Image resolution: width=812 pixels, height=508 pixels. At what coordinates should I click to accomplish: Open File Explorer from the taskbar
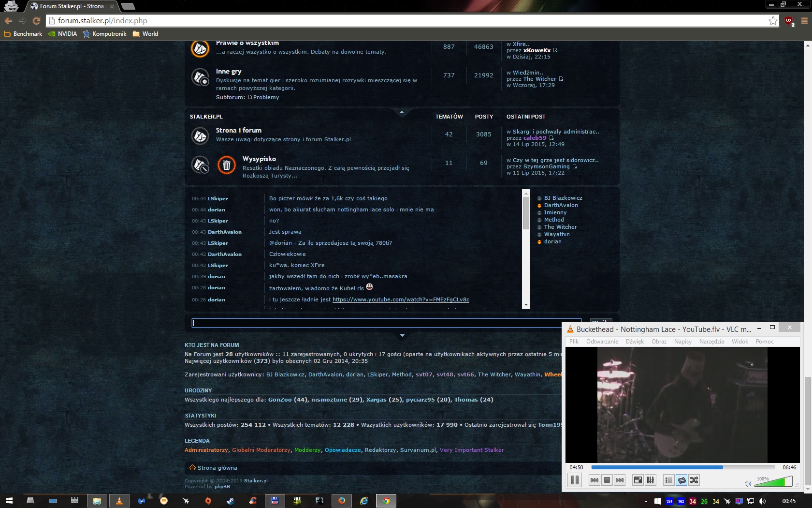97,501
